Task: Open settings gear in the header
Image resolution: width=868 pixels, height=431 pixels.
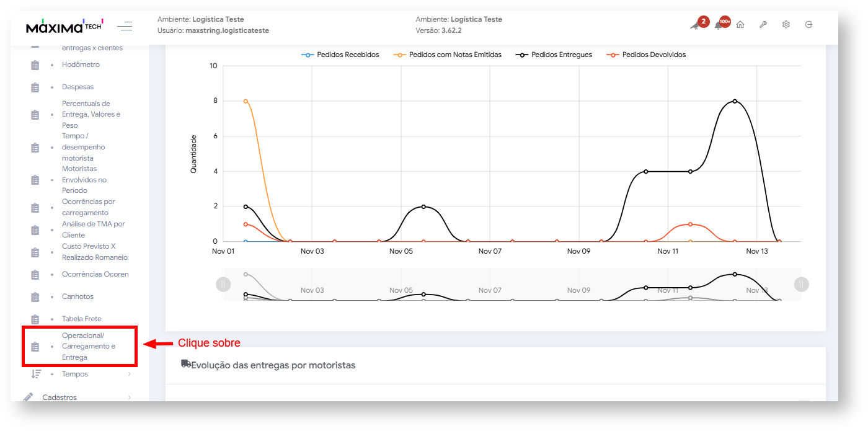Action: coord(786,25)
